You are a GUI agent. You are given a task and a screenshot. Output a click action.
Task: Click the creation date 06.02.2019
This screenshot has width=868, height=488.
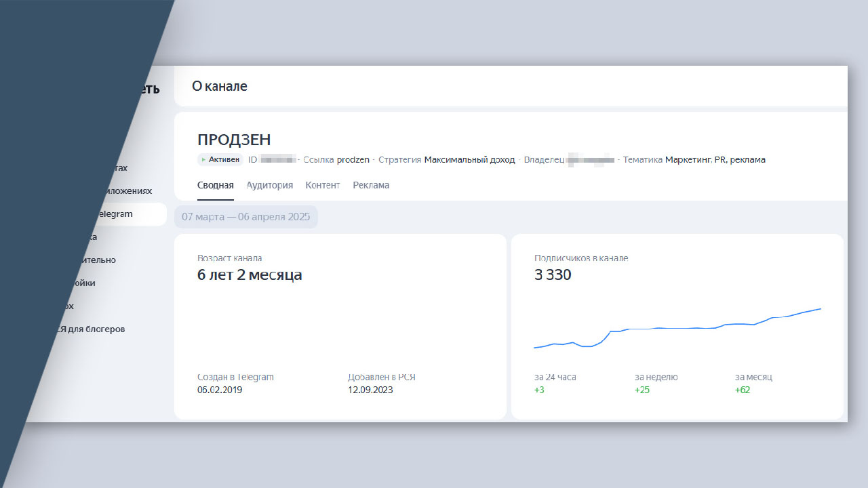pos(220,390)
